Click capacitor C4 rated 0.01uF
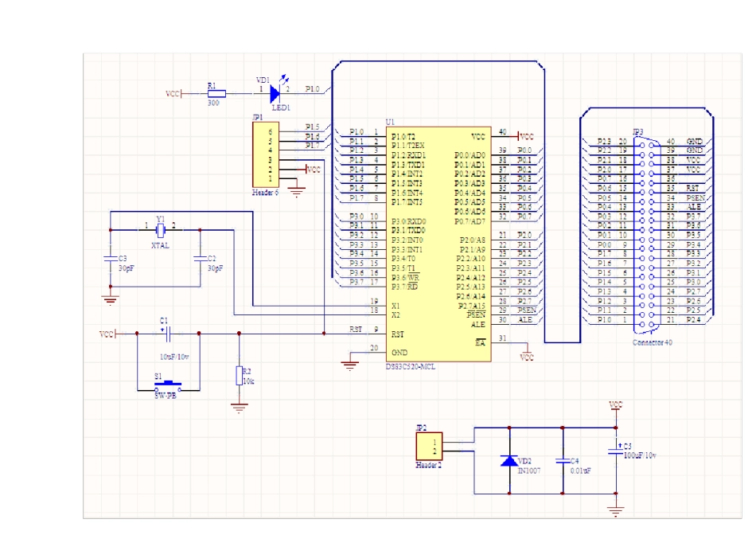This screenshot has width=756, height=535. (x=563, y=460)
